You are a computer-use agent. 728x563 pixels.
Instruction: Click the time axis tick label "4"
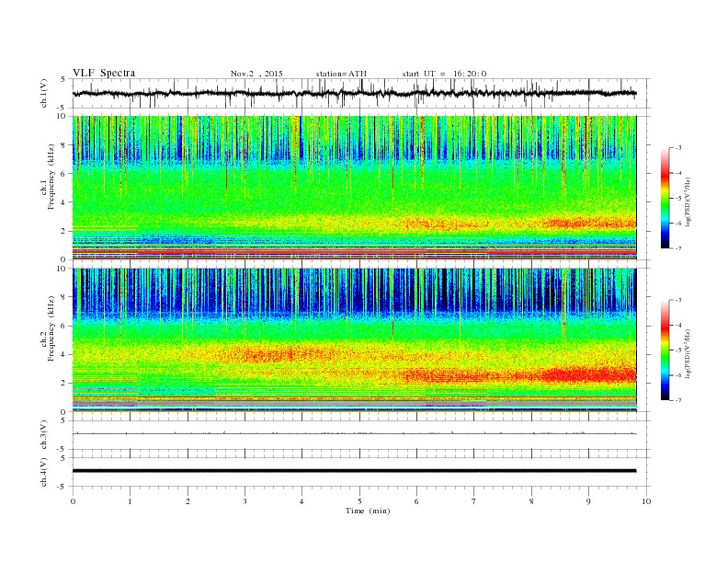tap(301, 501)
